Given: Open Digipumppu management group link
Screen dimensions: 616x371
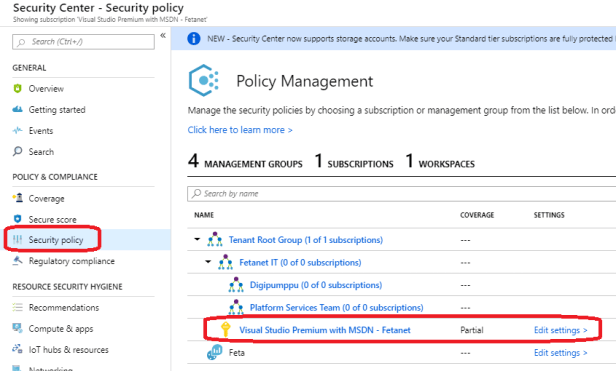Looking at the screenshot, I should pyautogui.click(x=316, y=285).
